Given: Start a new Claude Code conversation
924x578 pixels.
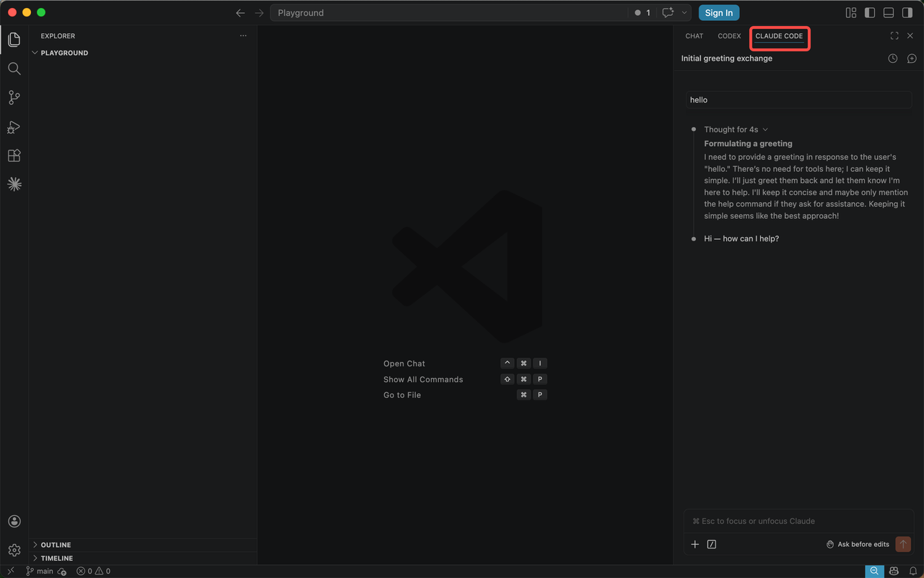Looking at the screenshot, I should [x=912, y=59].
